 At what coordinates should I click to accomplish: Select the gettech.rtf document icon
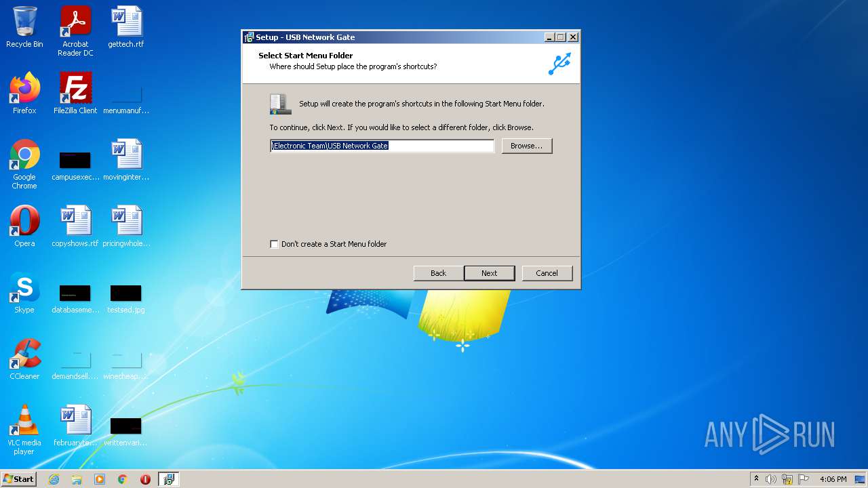pos(126,27)
